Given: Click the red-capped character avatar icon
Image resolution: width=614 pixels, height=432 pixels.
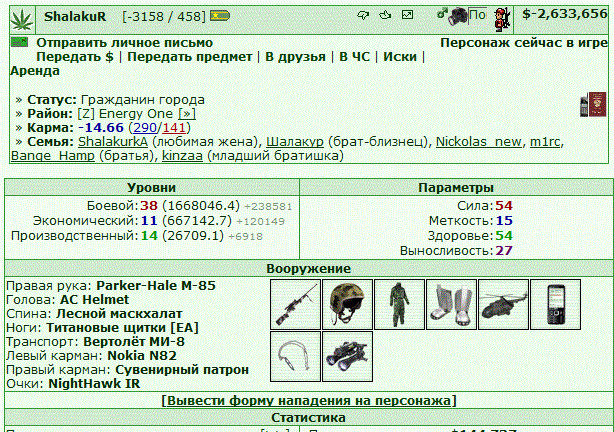Looking at the screenshot, I should 502,19.
